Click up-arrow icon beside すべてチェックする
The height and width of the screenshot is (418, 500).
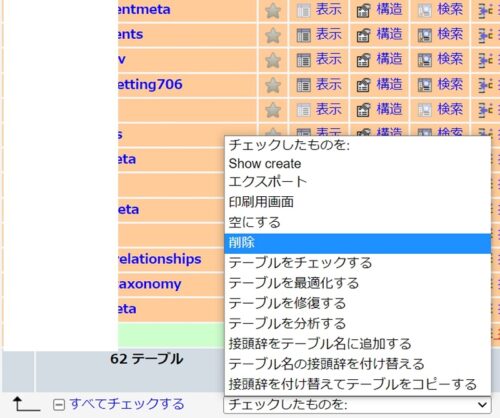point(26,404)
